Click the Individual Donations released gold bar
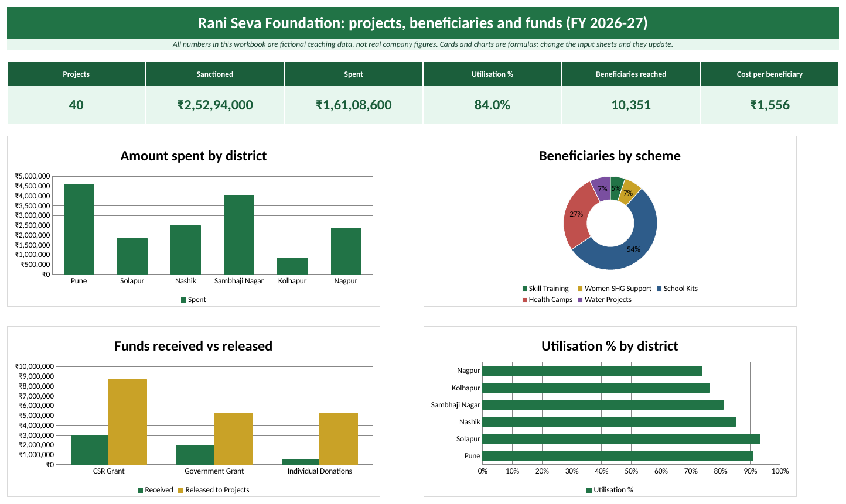Viewport: 846px width, 504px height. click(339, 438)
